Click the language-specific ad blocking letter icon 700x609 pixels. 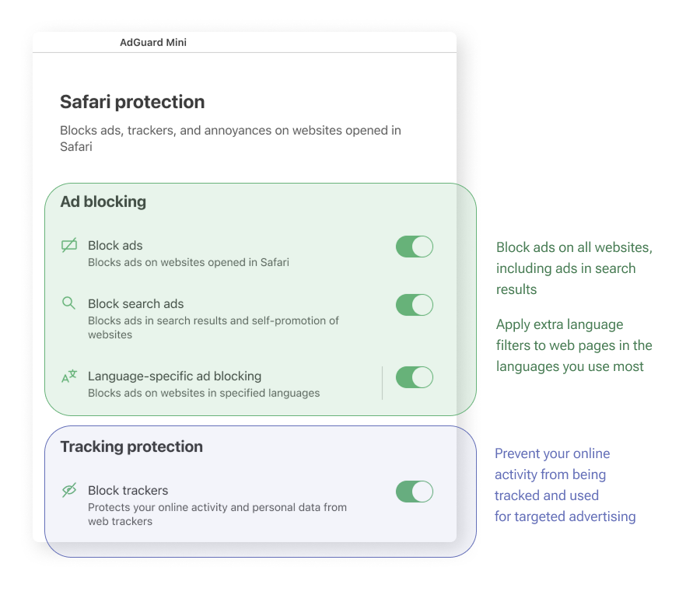click(69, 375)
